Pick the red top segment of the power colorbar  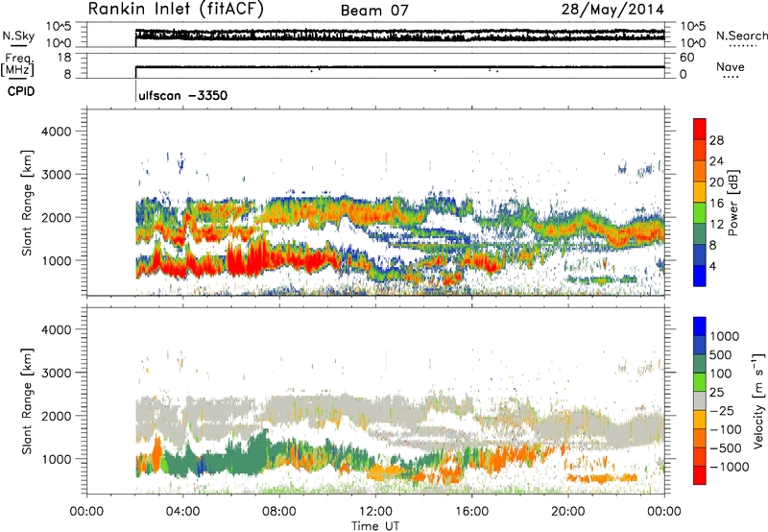[700, 130]
